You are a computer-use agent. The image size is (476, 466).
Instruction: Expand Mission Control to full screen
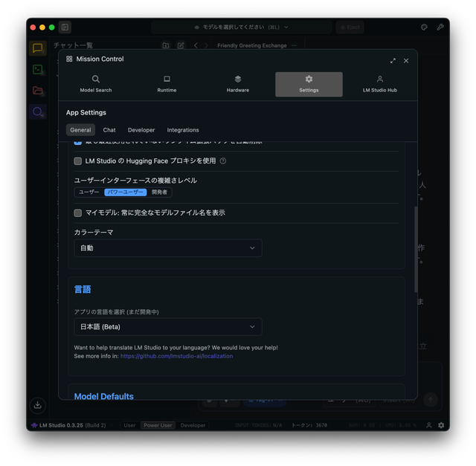393,60
